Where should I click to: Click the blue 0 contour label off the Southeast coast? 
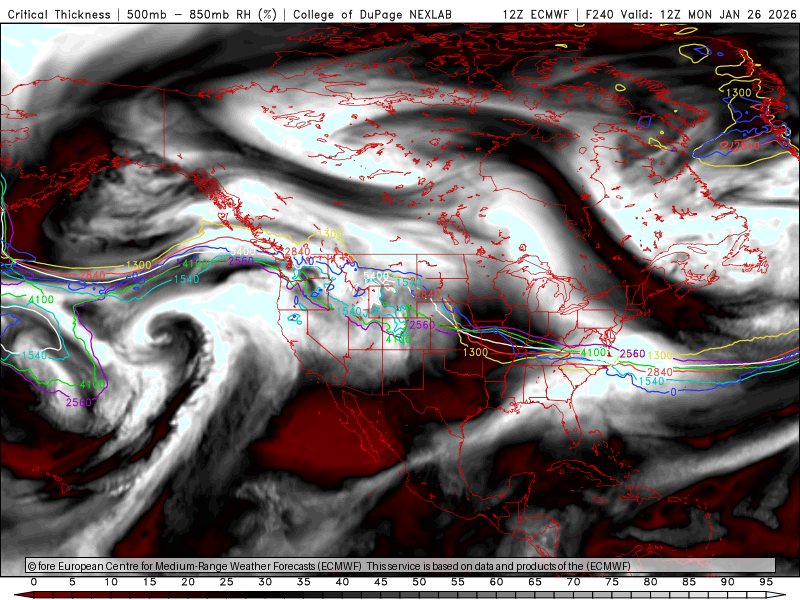pos(673,392)
